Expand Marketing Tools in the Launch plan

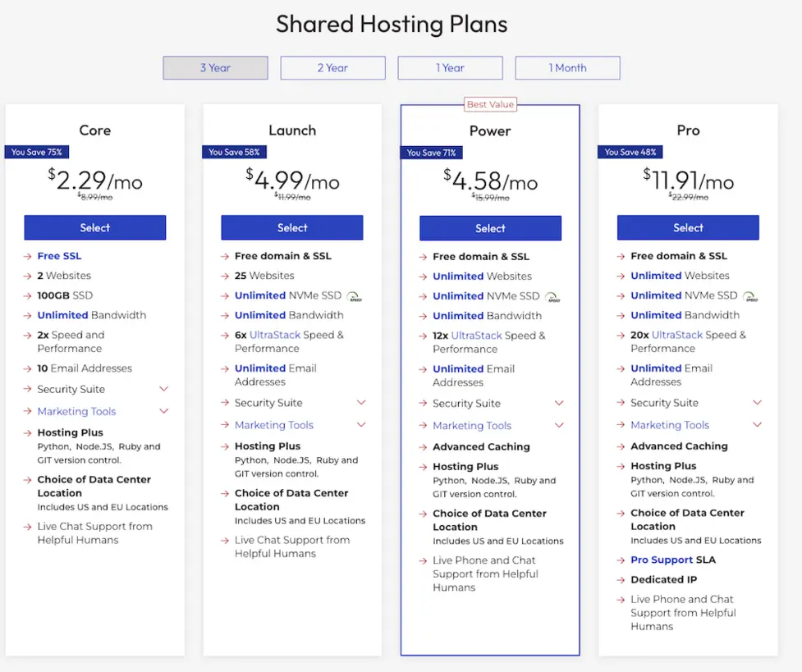(x=363, y=425)
